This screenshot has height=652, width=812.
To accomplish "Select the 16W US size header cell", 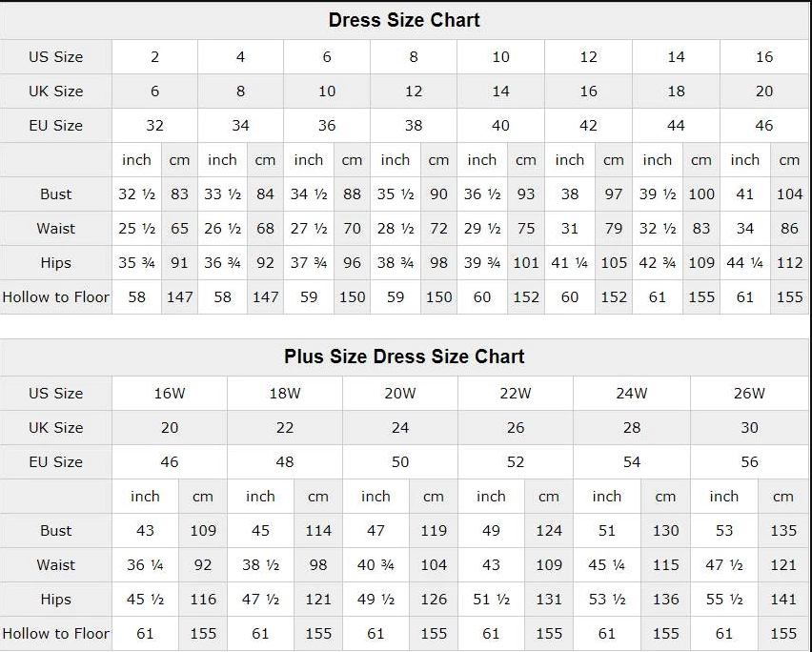I will pos(170,393).
